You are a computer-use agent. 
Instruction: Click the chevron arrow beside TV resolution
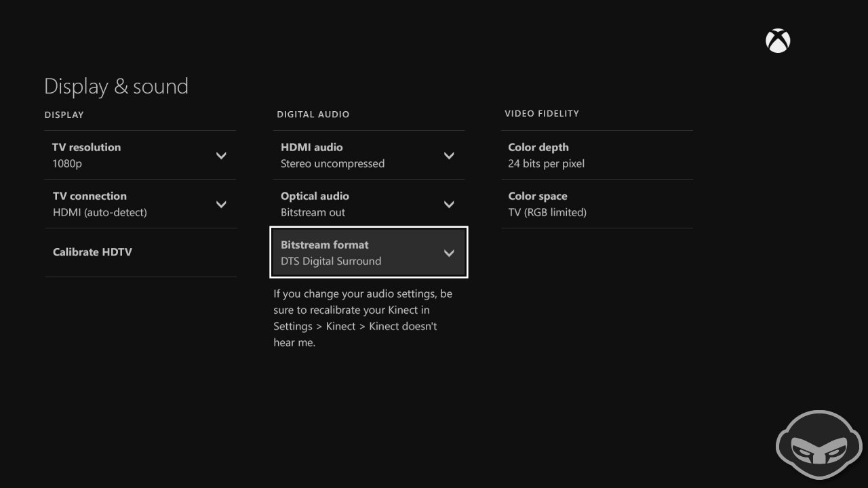pos(221,155)
